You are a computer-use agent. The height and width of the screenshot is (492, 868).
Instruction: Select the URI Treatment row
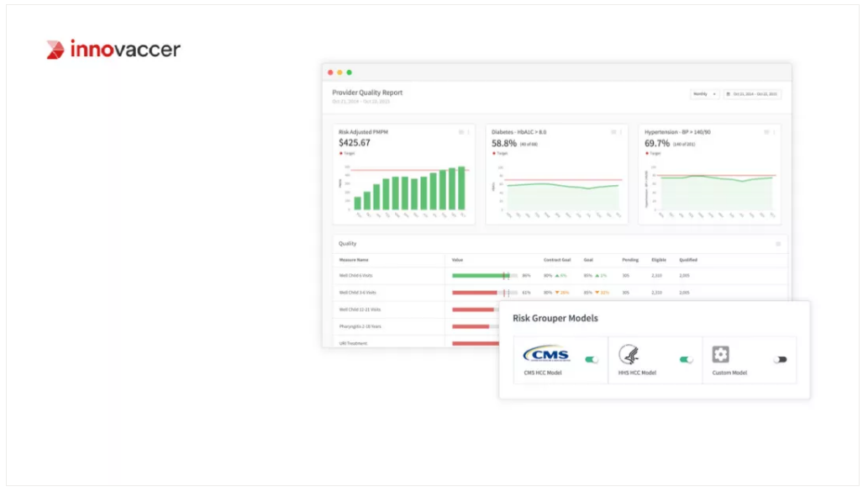coord(416,343)
